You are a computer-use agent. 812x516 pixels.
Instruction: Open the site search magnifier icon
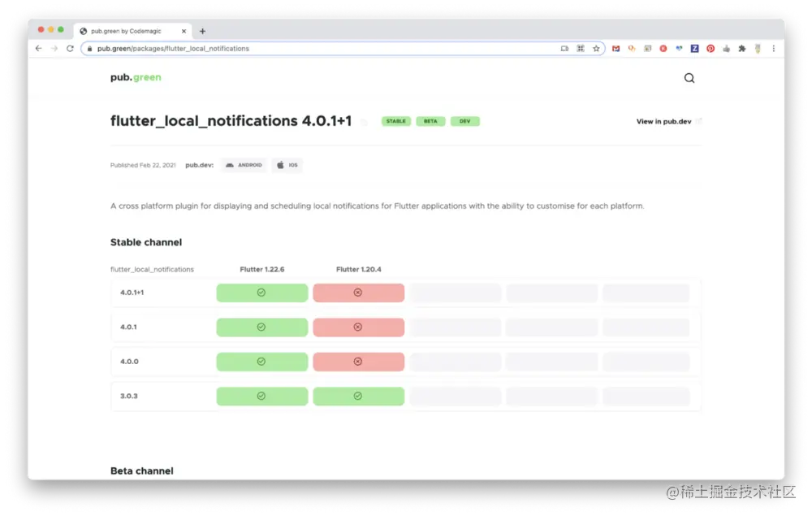pyautogui.click(x=689, y=78)
